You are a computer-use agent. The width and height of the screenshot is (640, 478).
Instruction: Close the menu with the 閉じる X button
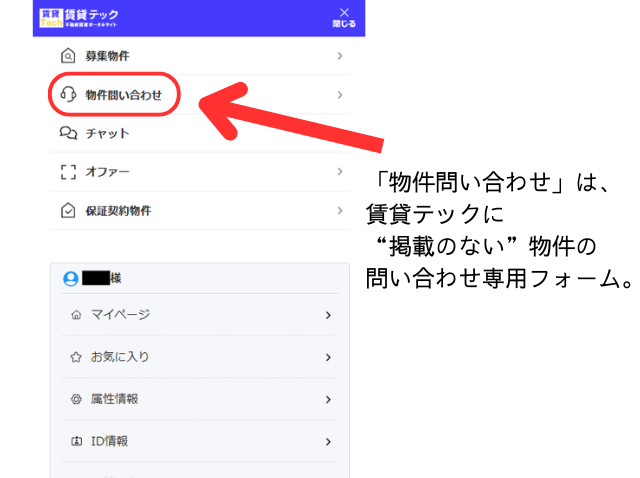pyautogui.click(x=344, y=18)
